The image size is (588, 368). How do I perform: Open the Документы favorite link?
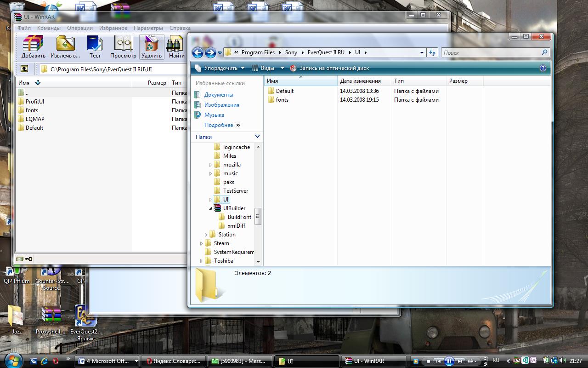coord(219,95)
